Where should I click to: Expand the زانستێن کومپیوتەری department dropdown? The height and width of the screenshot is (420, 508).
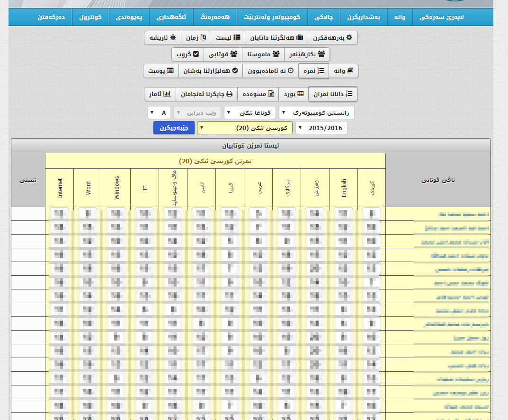coord(317,113)
